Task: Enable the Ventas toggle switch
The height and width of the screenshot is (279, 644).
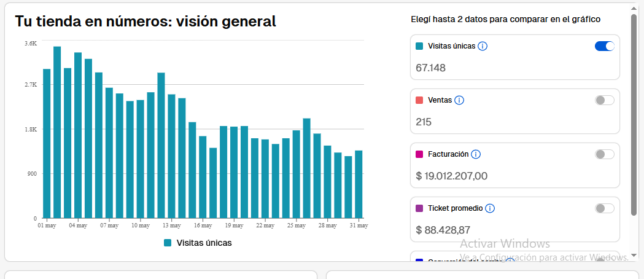Action: [604, 100]
